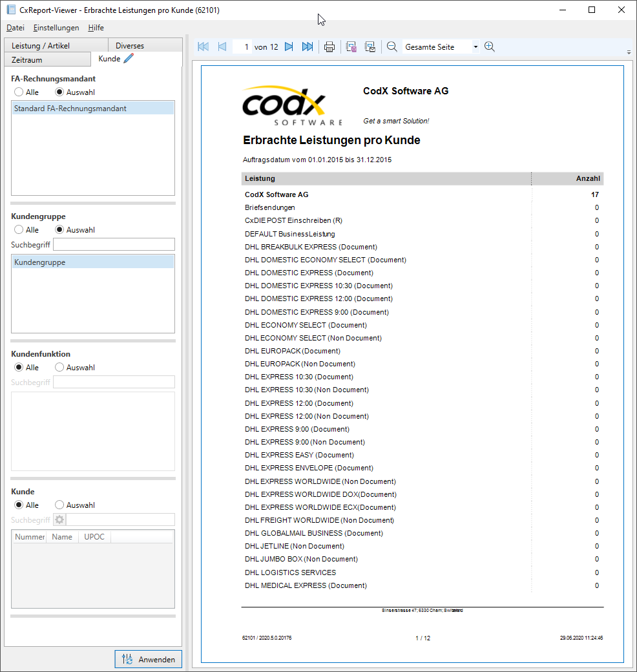The image size is (637, 672).
Task: Select the Kundengruppe list entry
Action: [93, 262]
